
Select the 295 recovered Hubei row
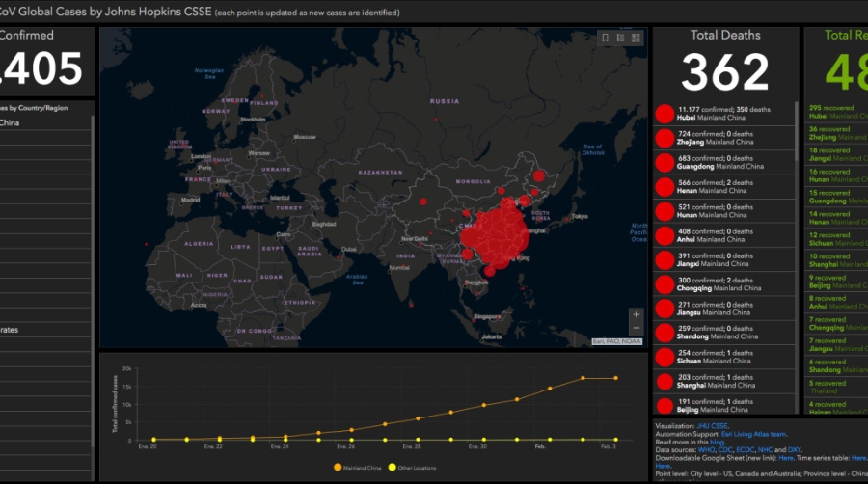(x=836, y=112)
